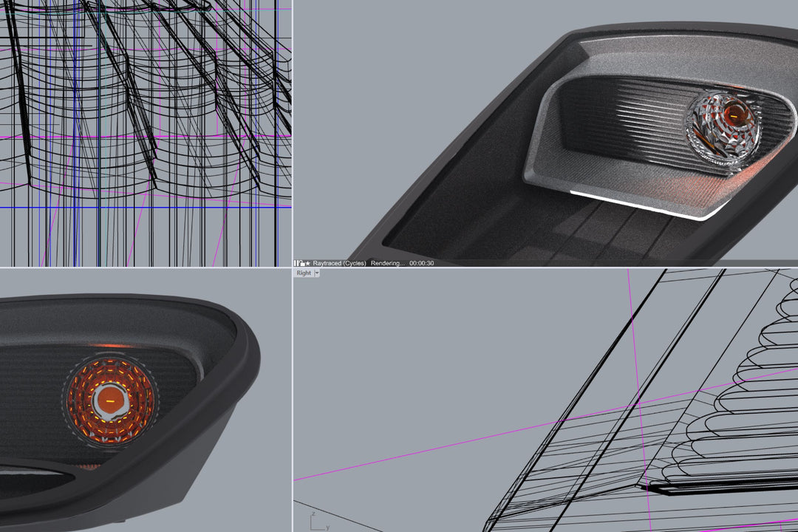The height and width of the screenshot is (532, 798).
Task: Click the Y axis arrow on the gizmo
Action: tap(322, 528)
